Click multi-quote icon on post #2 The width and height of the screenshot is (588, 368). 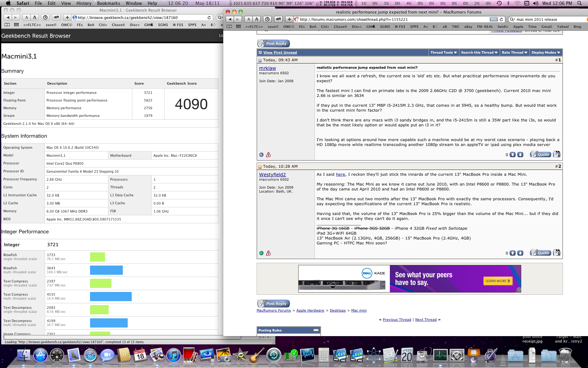557,253
